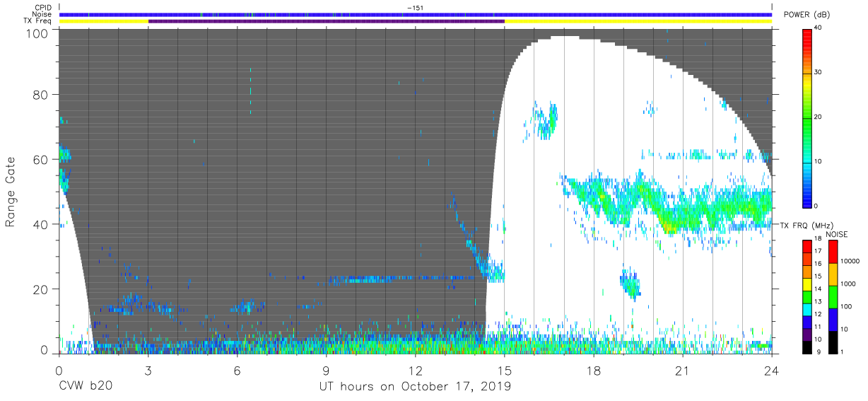Viewport: 868px width, 401px height.
Task: Click the Noise row label at top left
Action: [41, 14]
